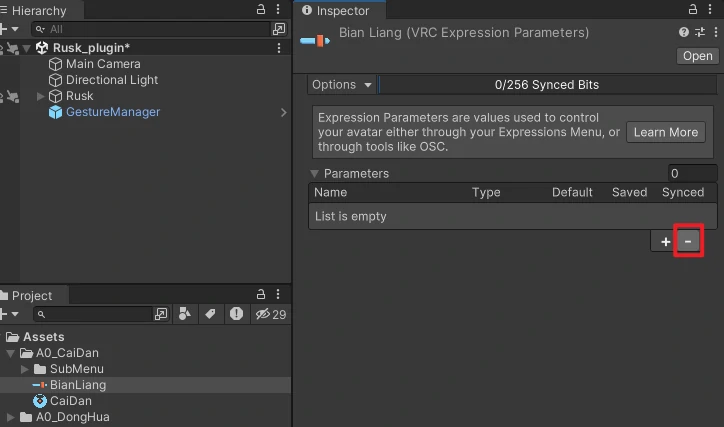
Task: Toggle hidden packages visibility showing 29
Action: pos(270,314)
